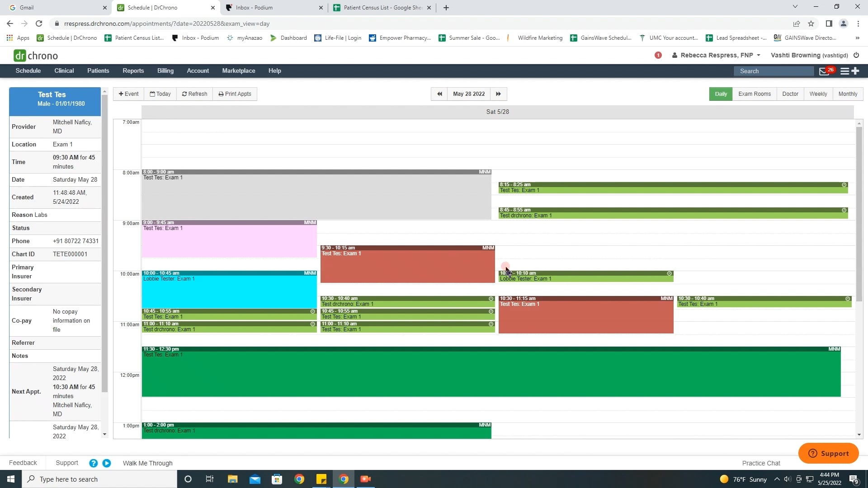The width and height of the screenshot is (868, 488).
Task: Reload the page with browser refresh icon
Action: (39, 23)
